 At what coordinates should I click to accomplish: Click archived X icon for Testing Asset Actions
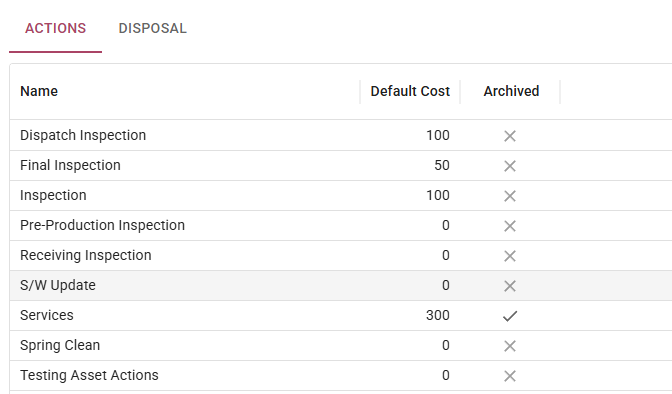click(510, 376)
